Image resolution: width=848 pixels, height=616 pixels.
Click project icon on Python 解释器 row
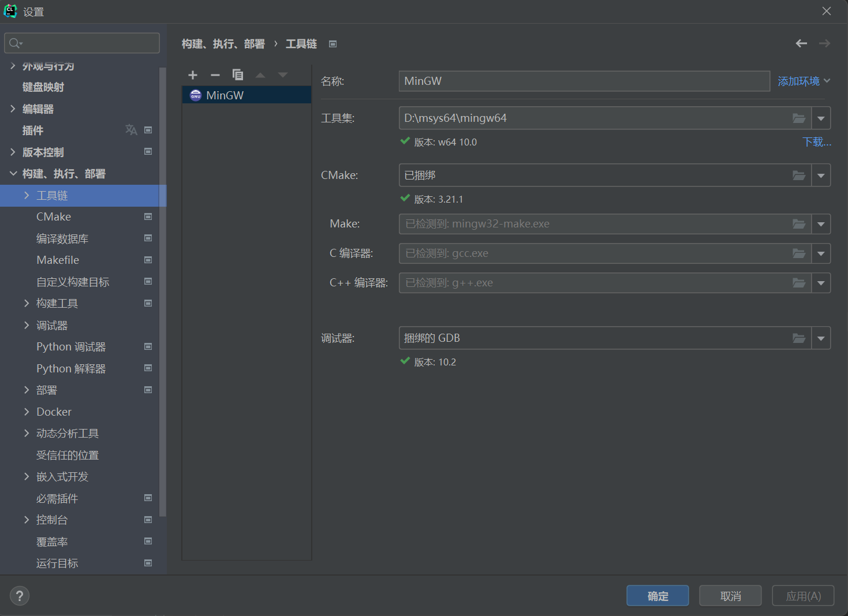[148, 368]
